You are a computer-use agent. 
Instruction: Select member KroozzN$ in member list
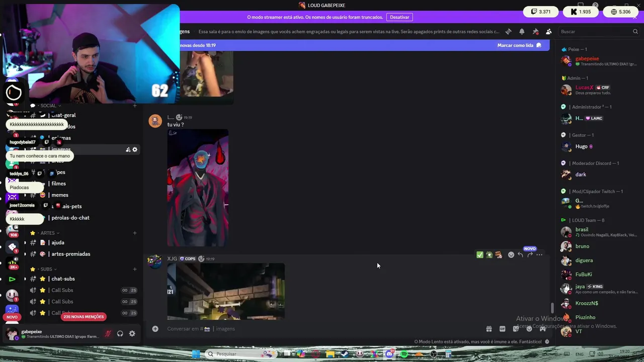click(599, 303)
